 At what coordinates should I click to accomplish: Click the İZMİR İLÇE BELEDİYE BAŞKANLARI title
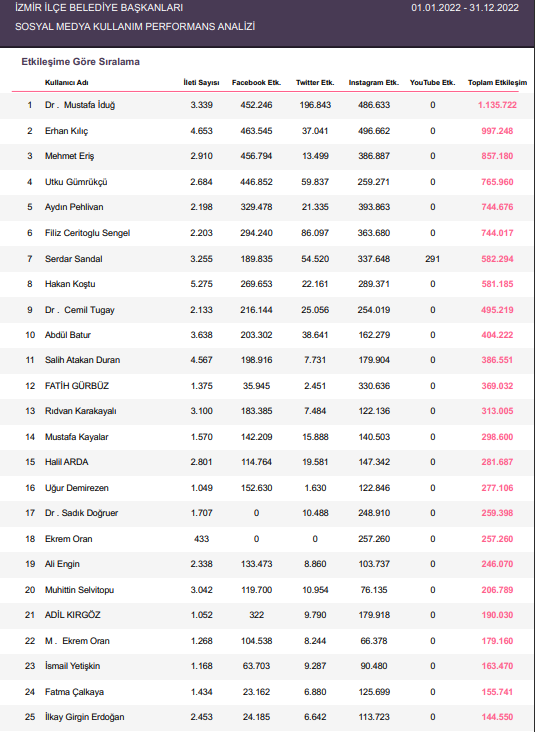click(x=99, y=7)
